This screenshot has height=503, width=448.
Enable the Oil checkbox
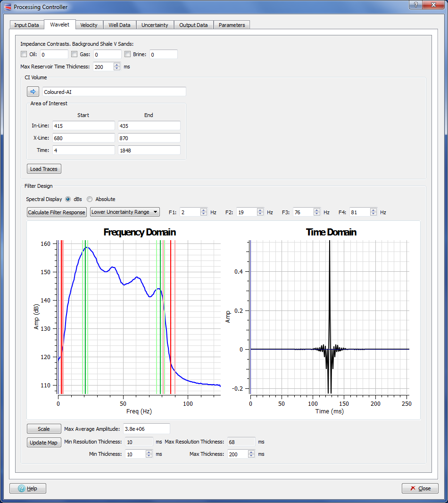pyautogui.click(x=24, y=54)
